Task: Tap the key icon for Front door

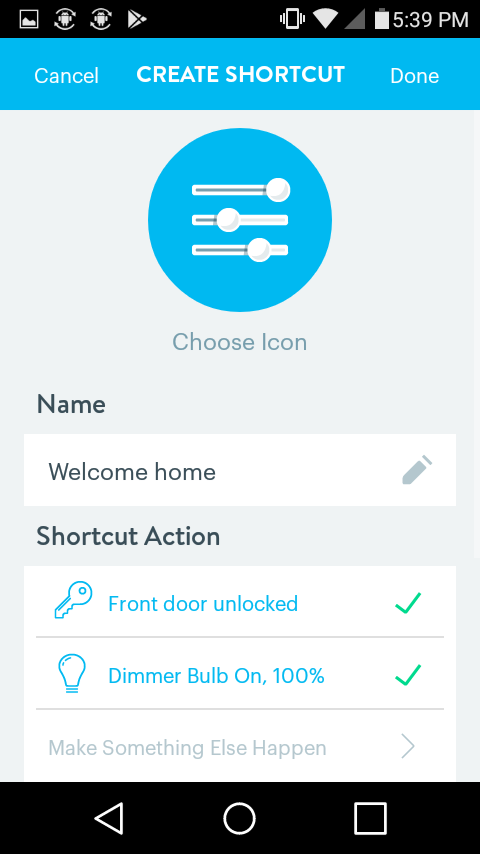Action: point(74,600)
